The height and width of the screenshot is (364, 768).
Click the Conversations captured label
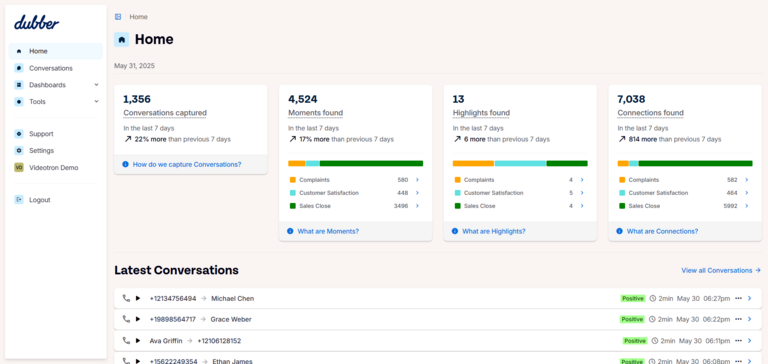pos(165,113)
